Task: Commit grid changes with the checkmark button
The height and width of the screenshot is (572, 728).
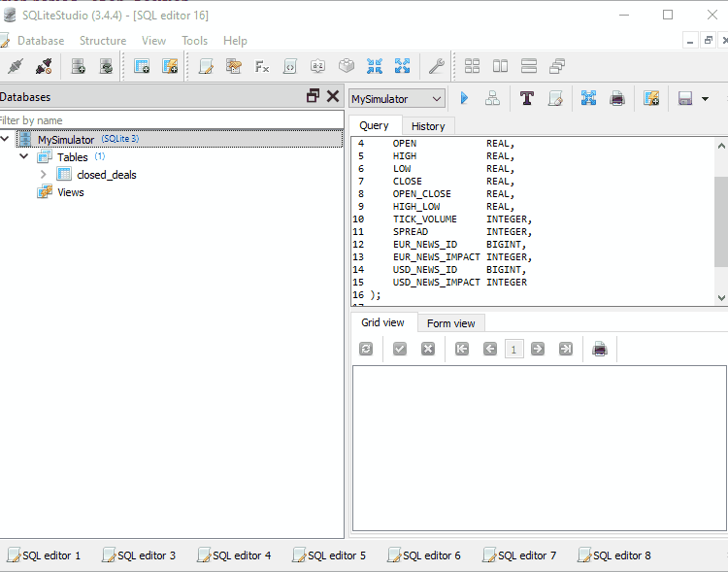Action: (400, 349)
